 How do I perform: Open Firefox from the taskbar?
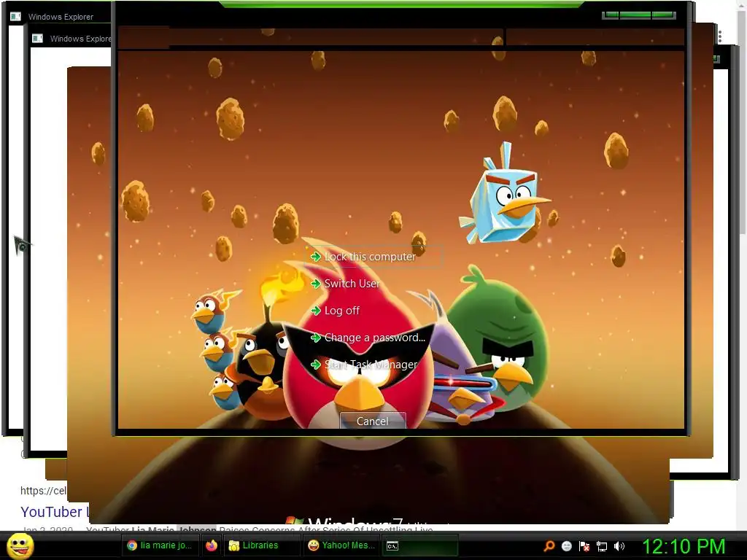pyautogui.click(x=212, y=545)
